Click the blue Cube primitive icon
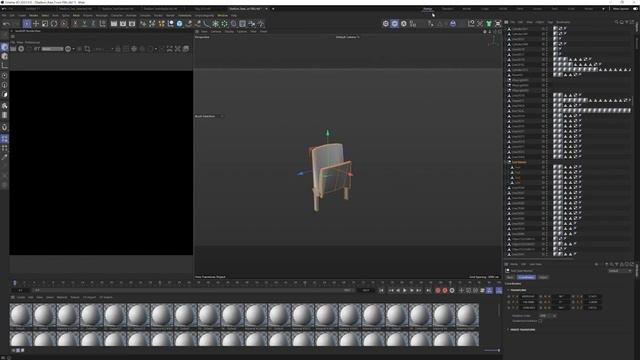The width and height of the screenshot is (640, 360). tap(179, 24)
